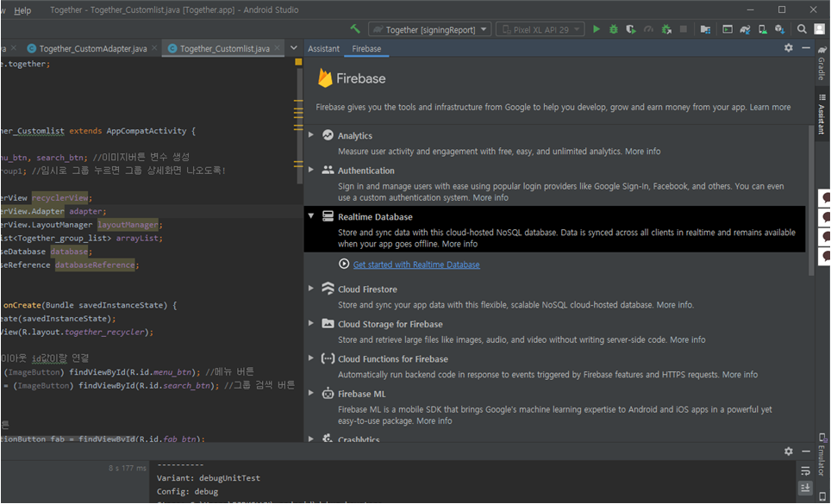Click yellow inspection warning indicator in editor
831x504 pixels.
[298, 62]
